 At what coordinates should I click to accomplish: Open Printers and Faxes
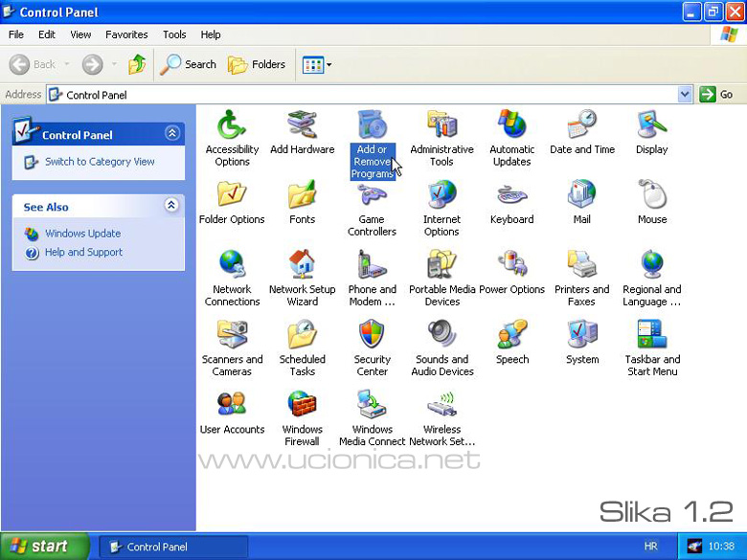(581, 279)
